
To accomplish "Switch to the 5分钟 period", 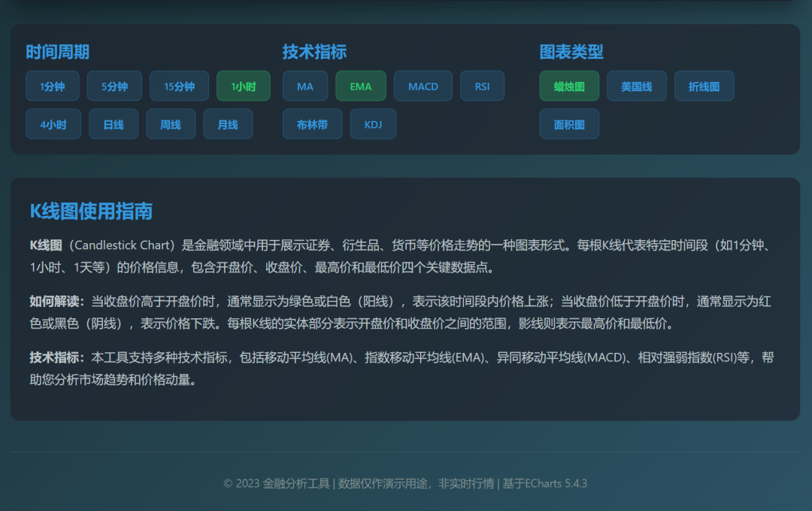I will click(x=114, y=86).
